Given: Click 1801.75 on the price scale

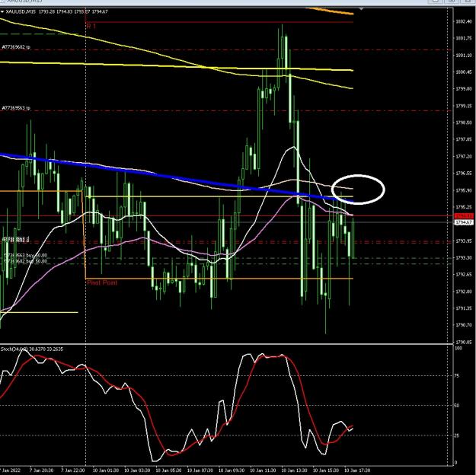Looking at the screenshot, I should pos(463,38).
